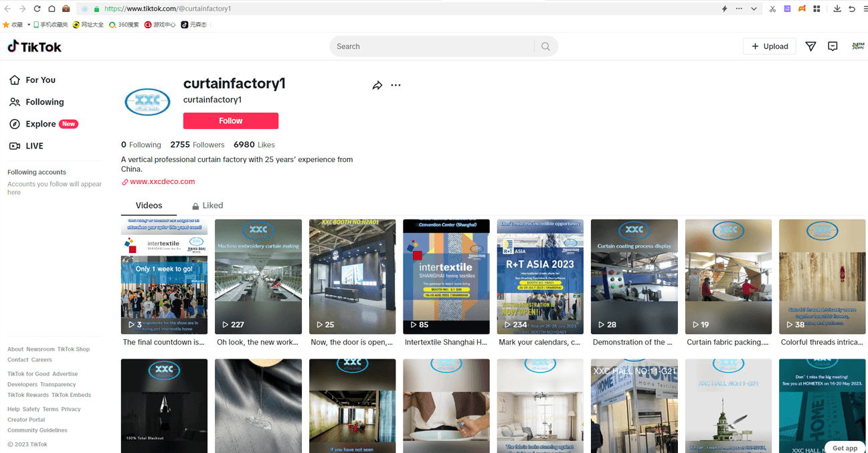
Task: Click the Upload button
Action: pyautogui.click(x=769, y=46)
